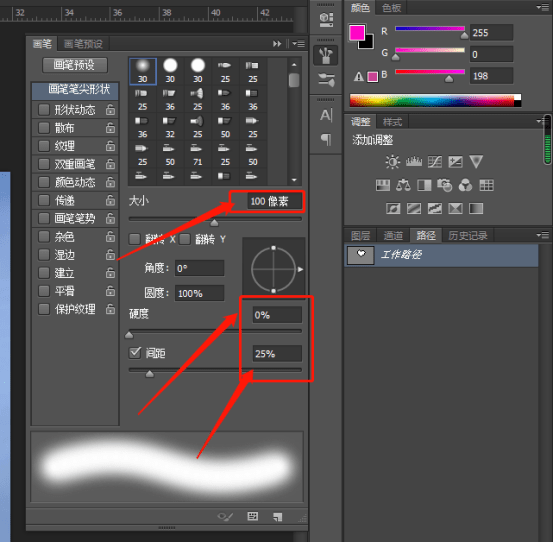
Task: Enable the 形状动态 checkbox
Action: (44, 110)
